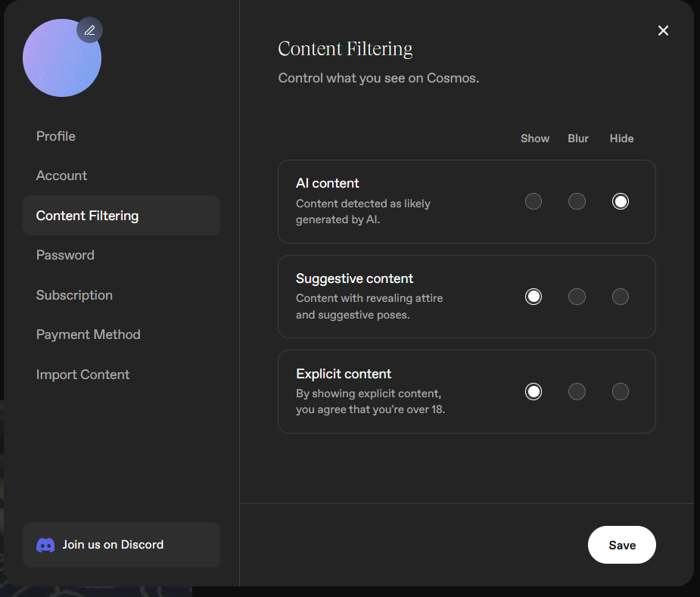
Task: Save the content filtering settings
Action: (x=621, y=545)
